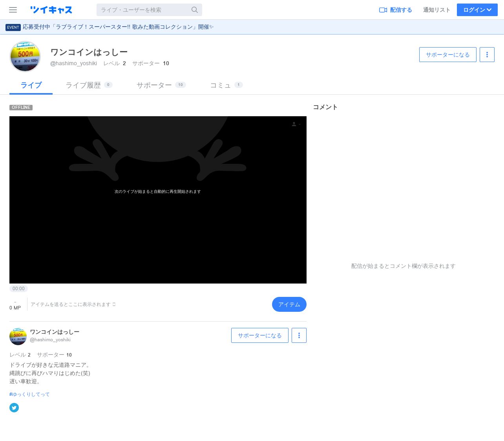Open the hamburger menu icon
Screen dimensions: 504x441
[x=13, y=10]
